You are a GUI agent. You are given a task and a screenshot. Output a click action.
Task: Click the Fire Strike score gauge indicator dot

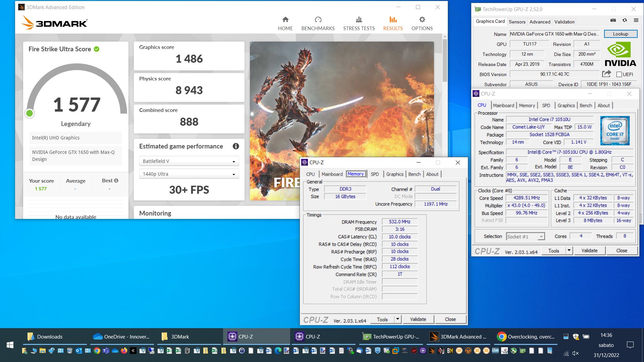pyautogui.click(x=30, y=113)
